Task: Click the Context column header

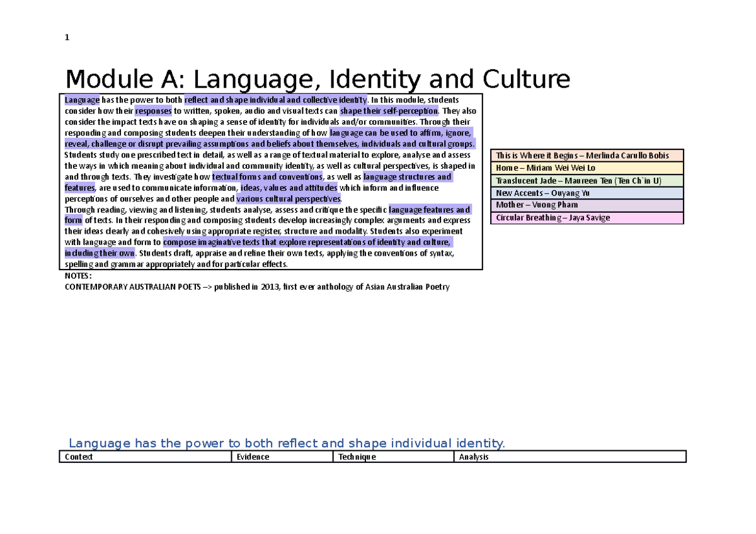Action: (x=78, y=457)
